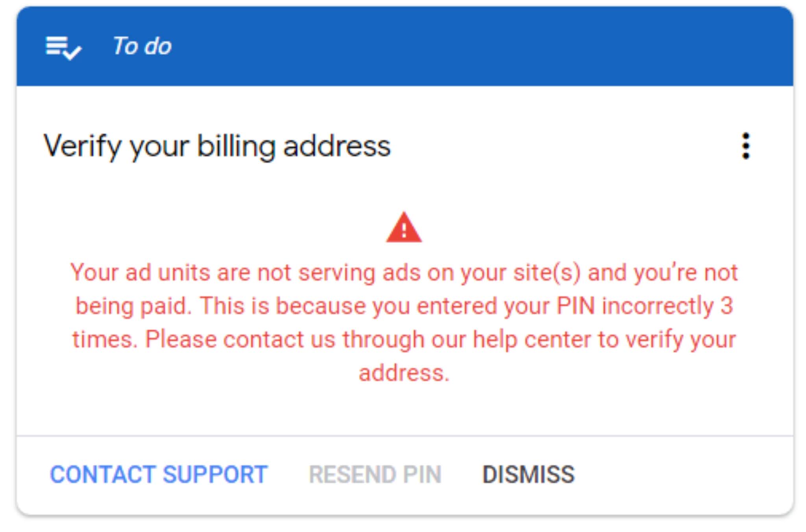Click CONTACT SUPPORT link

click(159, 474)
